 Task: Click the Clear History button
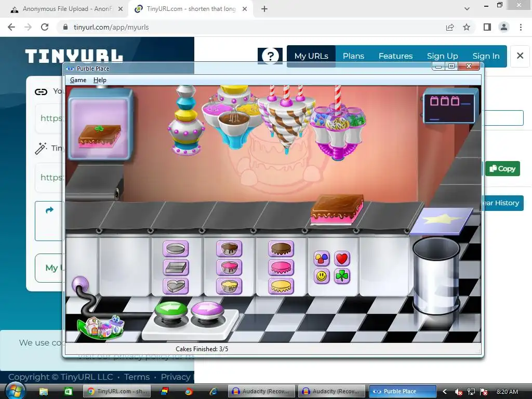pyautogui.click(x=502, y=203)
